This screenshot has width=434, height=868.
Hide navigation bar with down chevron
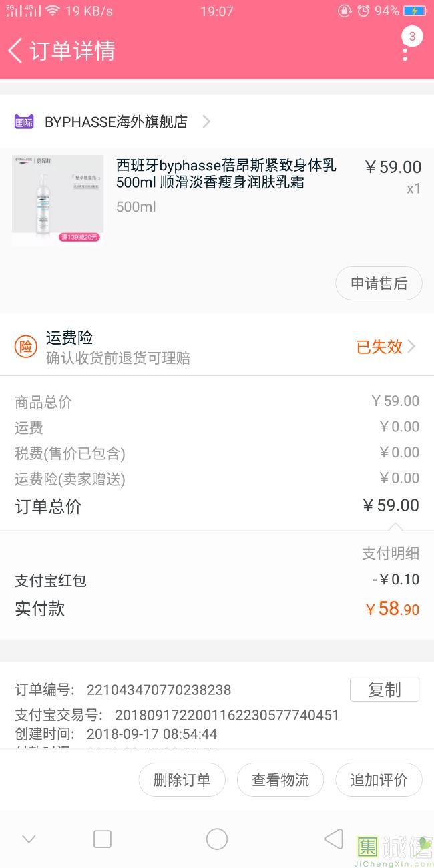click(29, 839)
